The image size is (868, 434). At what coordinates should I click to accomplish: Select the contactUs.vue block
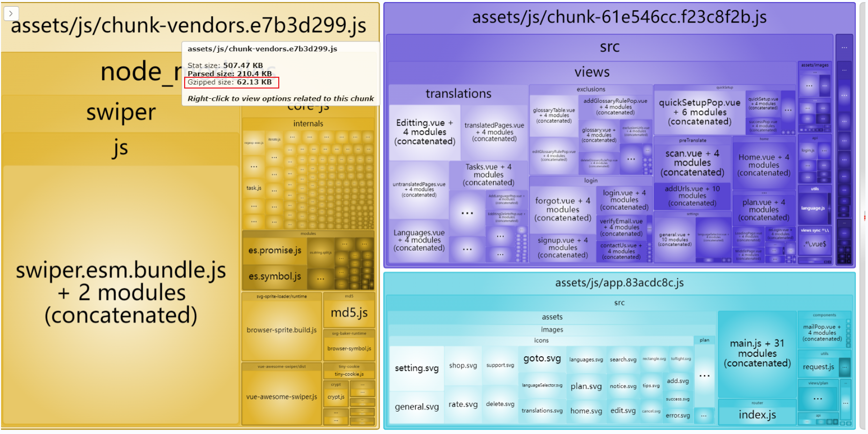(x=621, y=251)
